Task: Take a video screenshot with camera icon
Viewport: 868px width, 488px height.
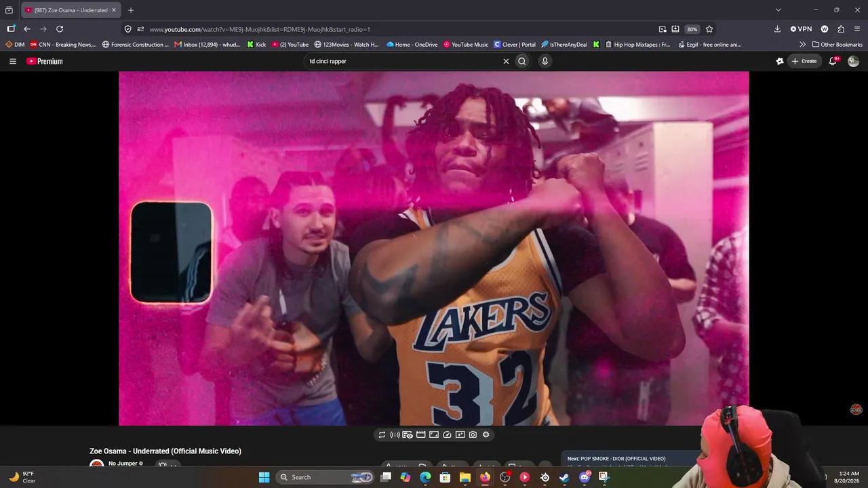Action: (473, 434)
